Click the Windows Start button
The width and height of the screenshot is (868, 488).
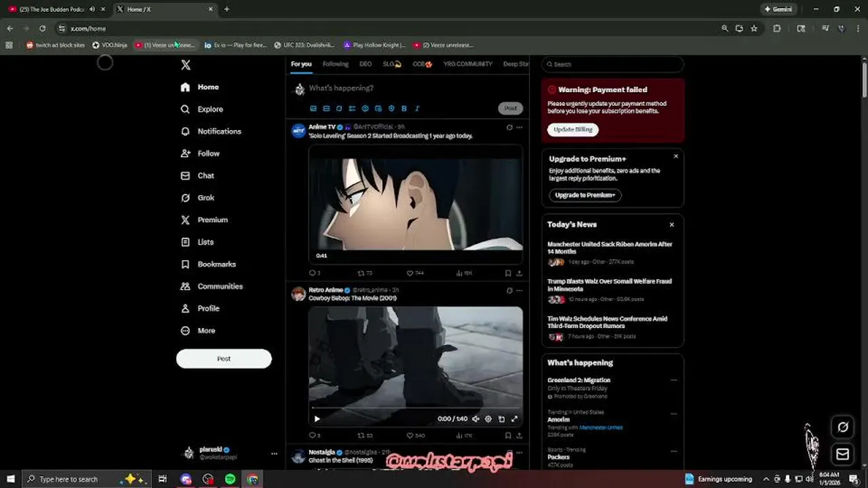(10, 479)
